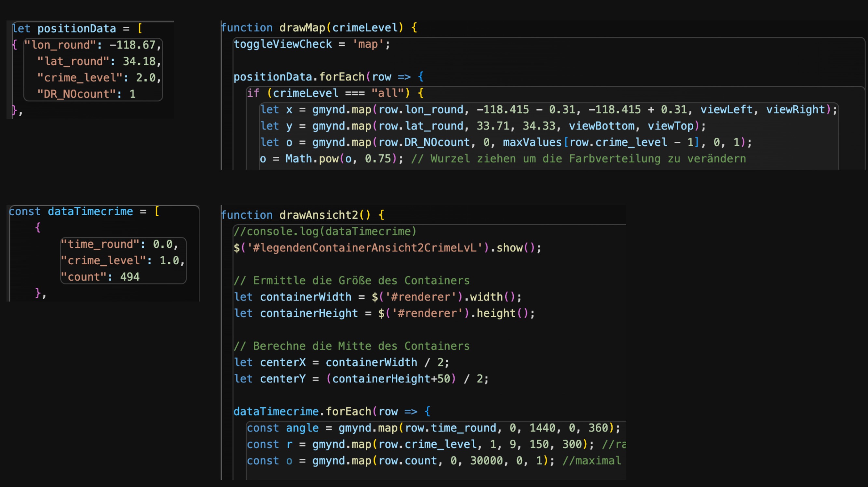Click the "time_round" key in dataTimecrime
The width and height of the screenshot is (868, 487).
[x=100, y=244]
